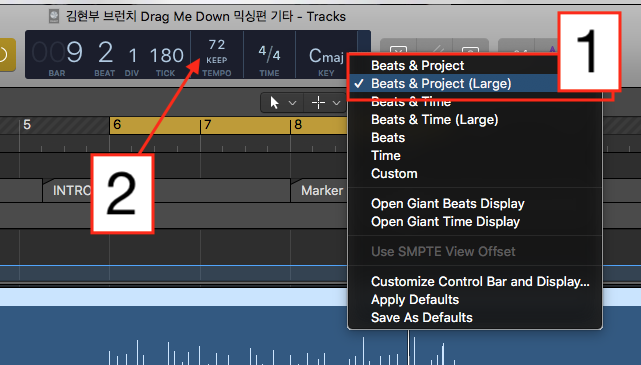
Task: Click the tick value 180
Action: click(x=166, y=56)
